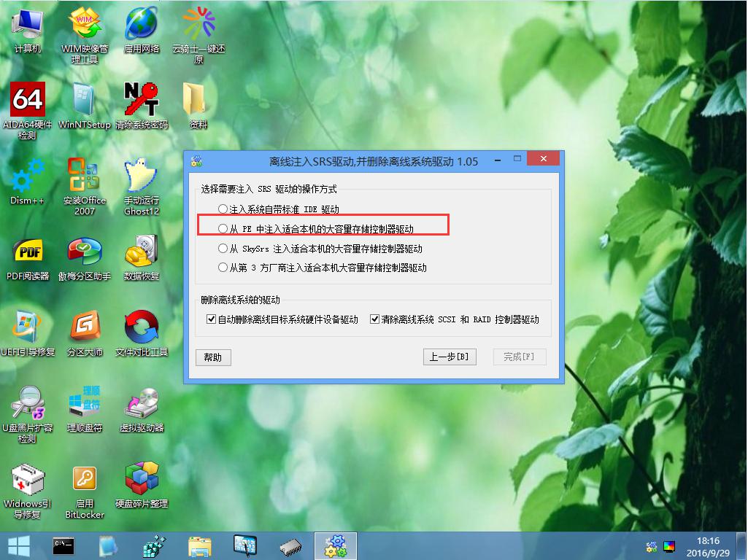
Task: Uncheck 自动删除离线目标系统硬件设备驱动
Action: pos(210,319)
